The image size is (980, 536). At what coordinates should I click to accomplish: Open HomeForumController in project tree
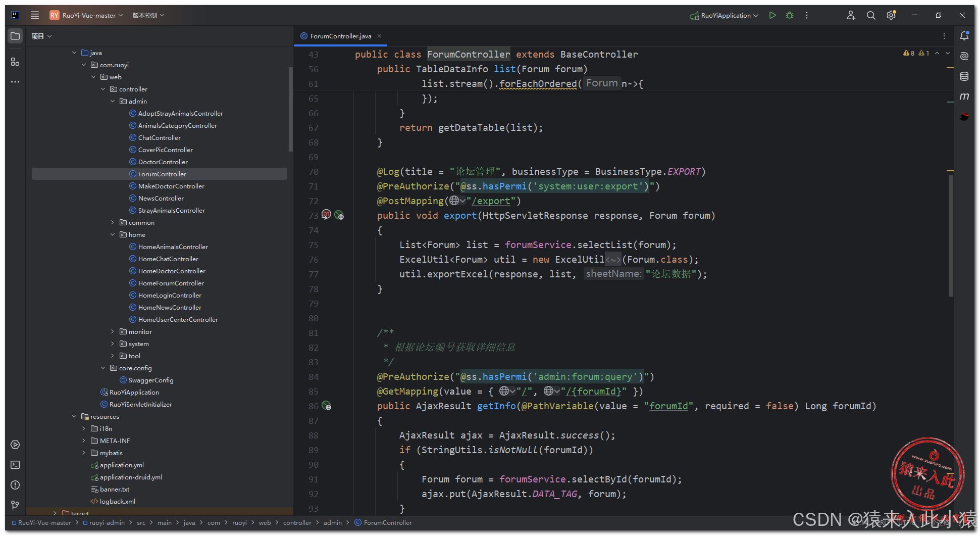pyautogui.click(x=171, y=283)
